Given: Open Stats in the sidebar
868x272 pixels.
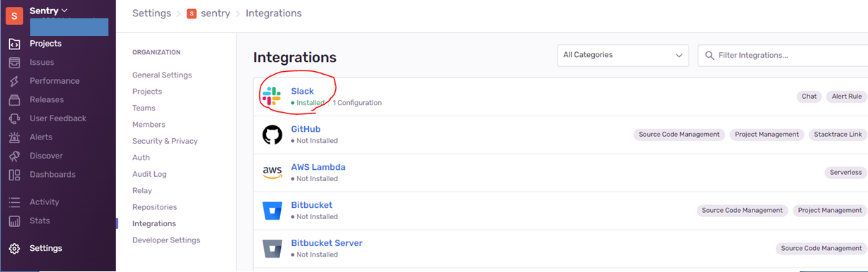Looking at the screenshot, I should pos(39,221).
